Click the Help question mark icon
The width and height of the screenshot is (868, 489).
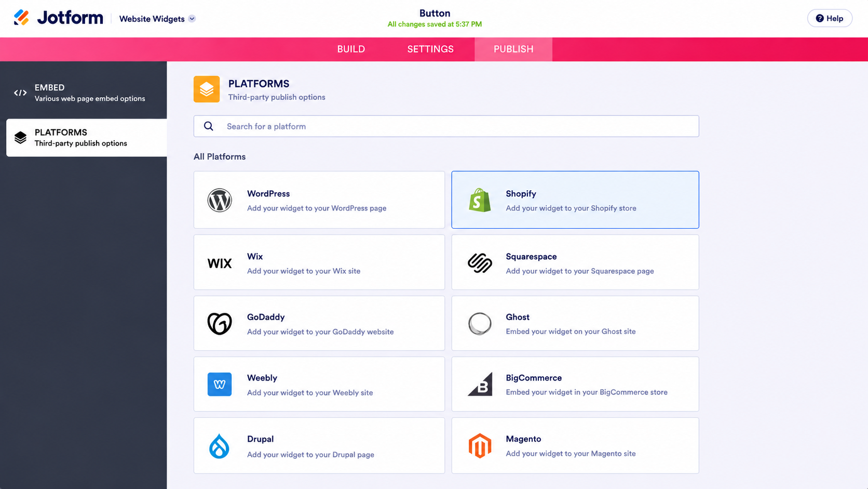tap(820, 18)
